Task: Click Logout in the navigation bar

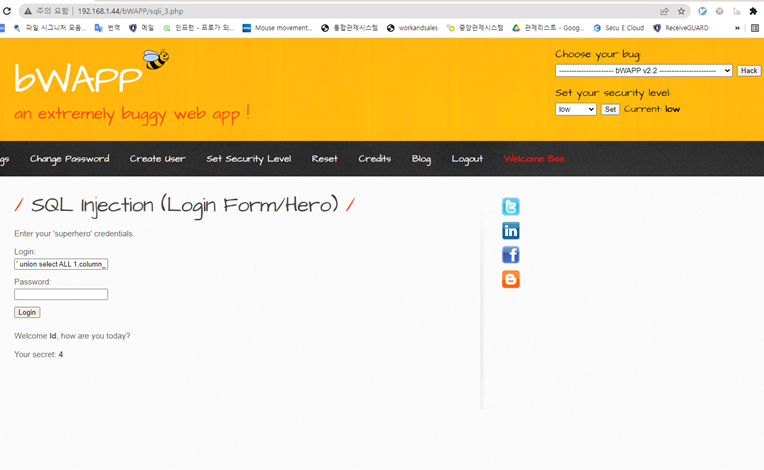Action: (467, 159)
